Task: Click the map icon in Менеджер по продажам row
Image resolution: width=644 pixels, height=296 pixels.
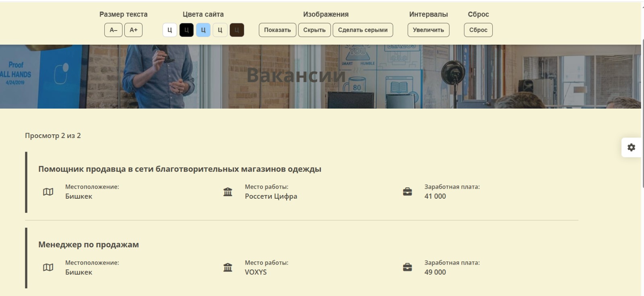Action: click(48, 267)
